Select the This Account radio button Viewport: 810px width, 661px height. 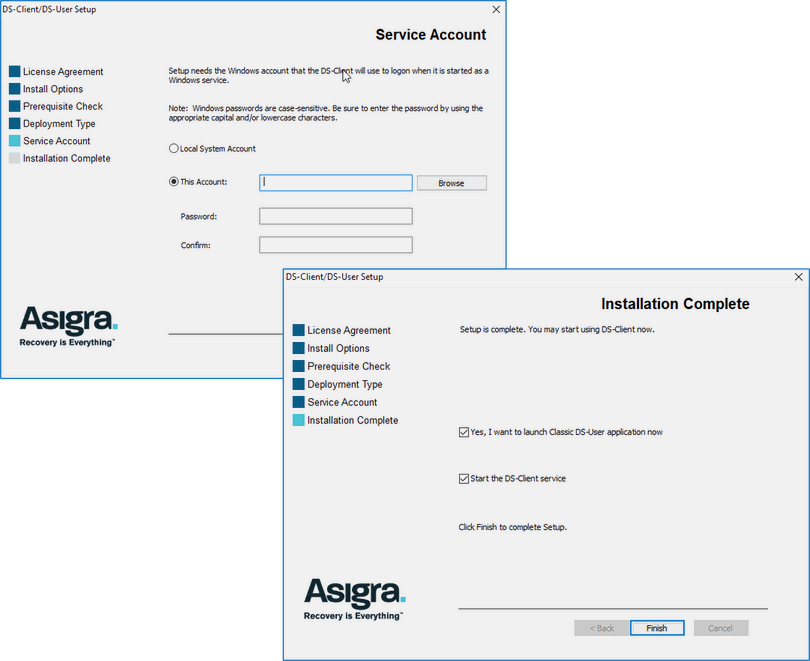click(x=174, y=182)
